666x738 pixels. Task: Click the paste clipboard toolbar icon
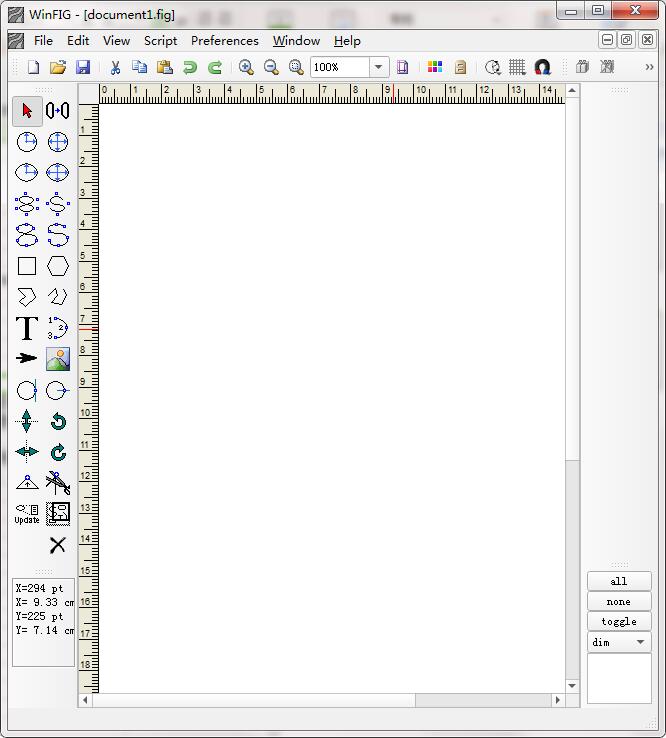[x=164, y=67]
